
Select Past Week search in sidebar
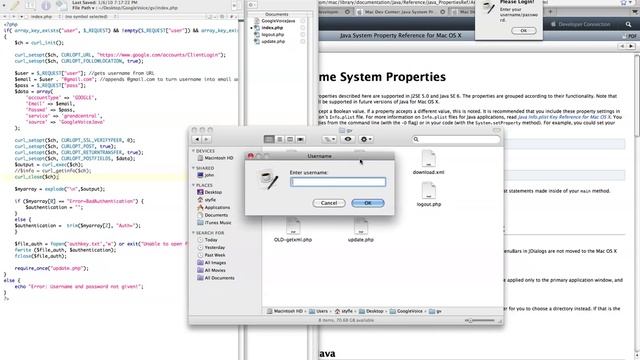211,255
